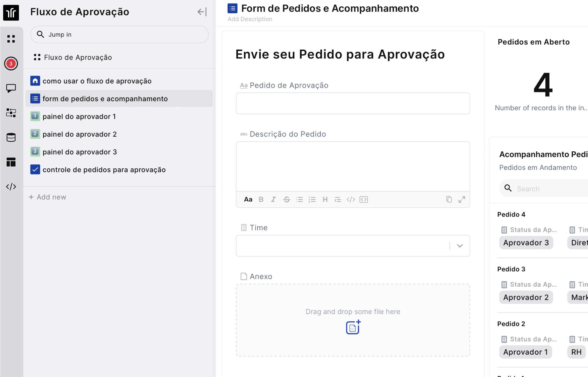
Task: Click the add file icon in the Anexo dropzone
Action: 353,327
